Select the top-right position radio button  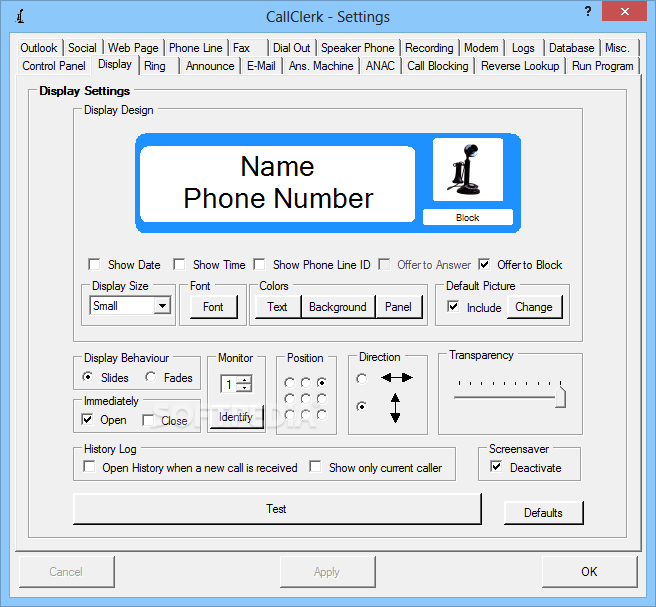322,382
